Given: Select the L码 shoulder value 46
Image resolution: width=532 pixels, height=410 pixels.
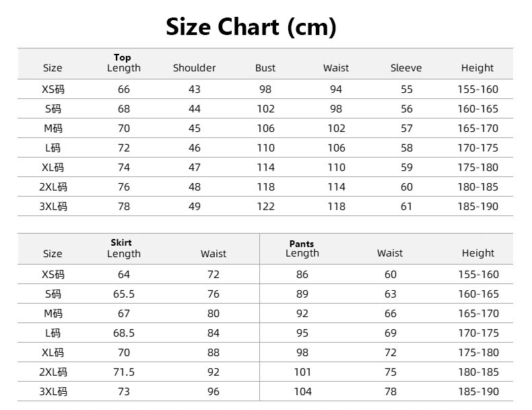Looking at the screenshot, I should point(195,148).
